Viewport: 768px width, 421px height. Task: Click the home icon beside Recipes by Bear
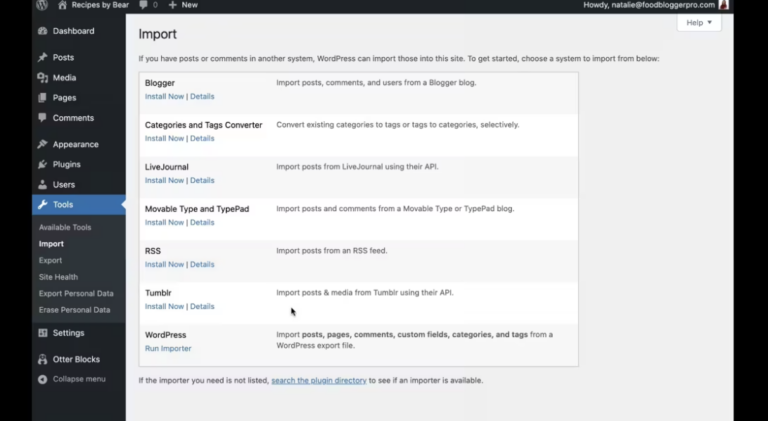point(62,5)
